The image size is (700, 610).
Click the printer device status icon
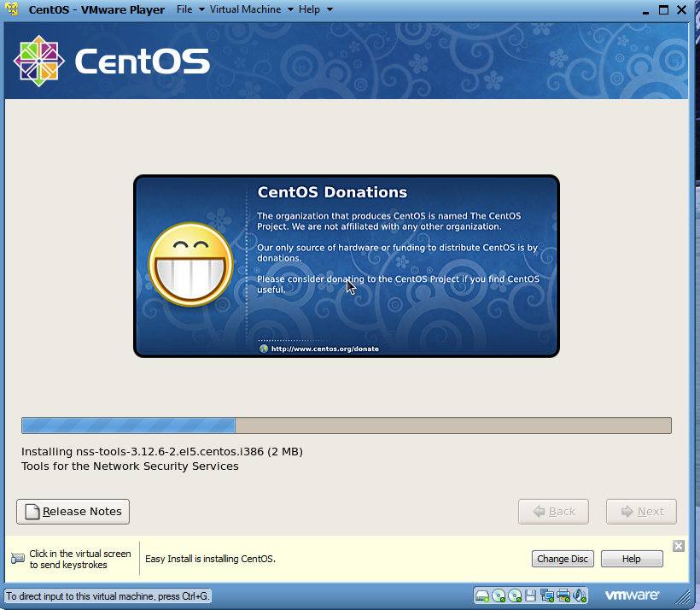click(x=563, y=595)
